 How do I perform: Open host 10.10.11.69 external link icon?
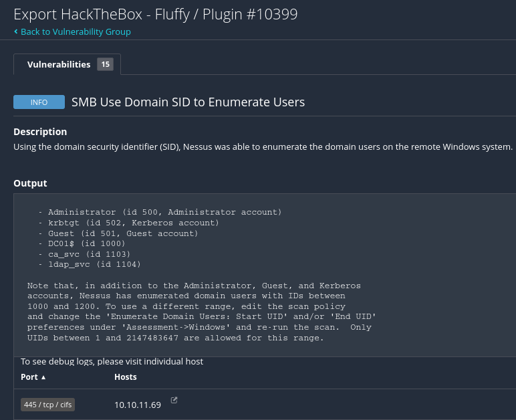coord(174,400)
